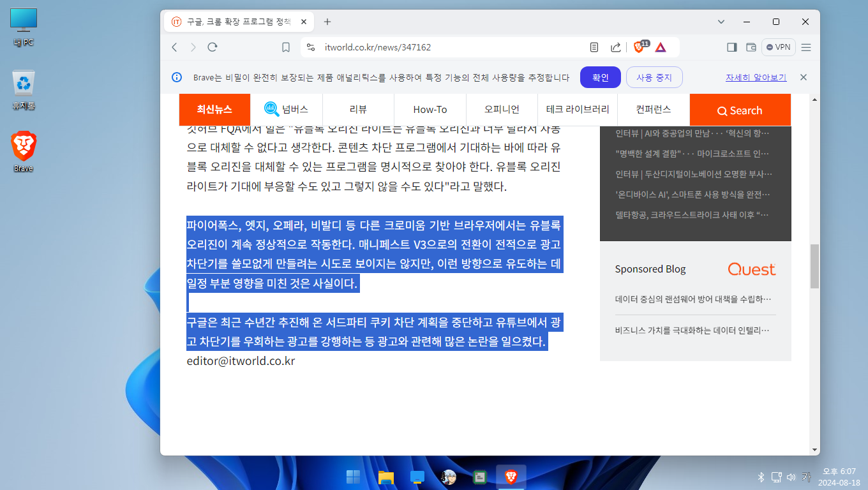Open File Explorer from the taskbar

click(385, 477)
